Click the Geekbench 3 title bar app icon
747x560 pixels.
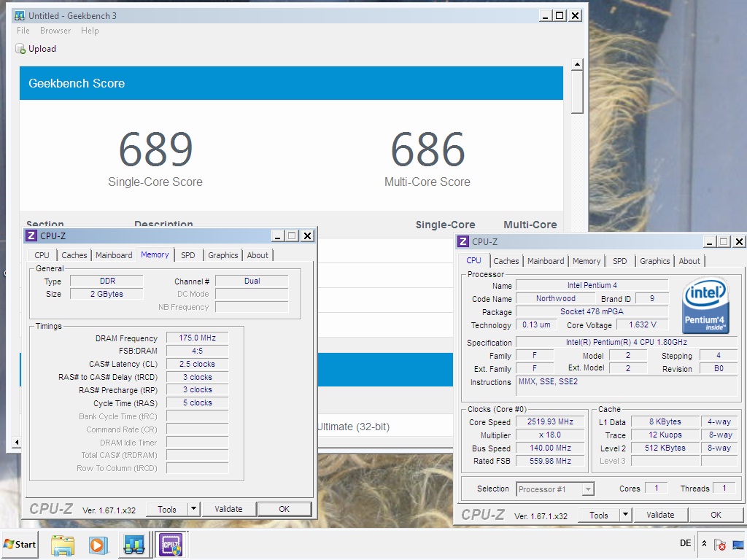20,16
